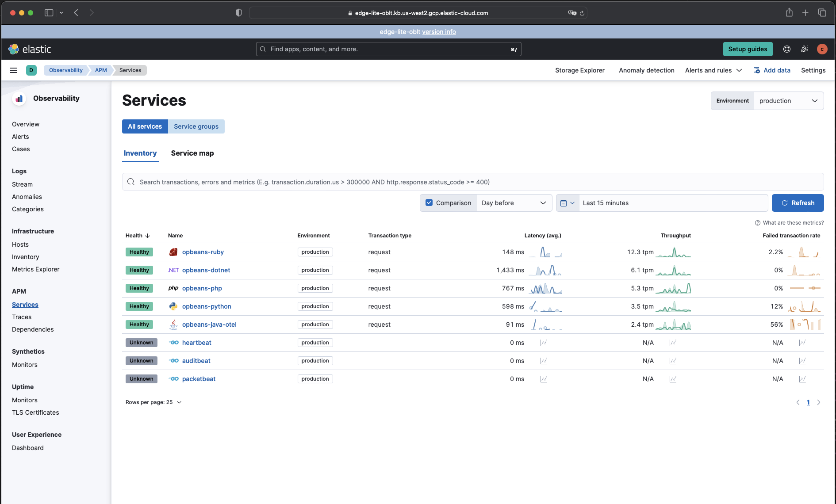Click the heartbeat latency chart placeholder icon
The height and width of the screenshot is (504, 836).
pyautogui.click(x=544, y=343)
